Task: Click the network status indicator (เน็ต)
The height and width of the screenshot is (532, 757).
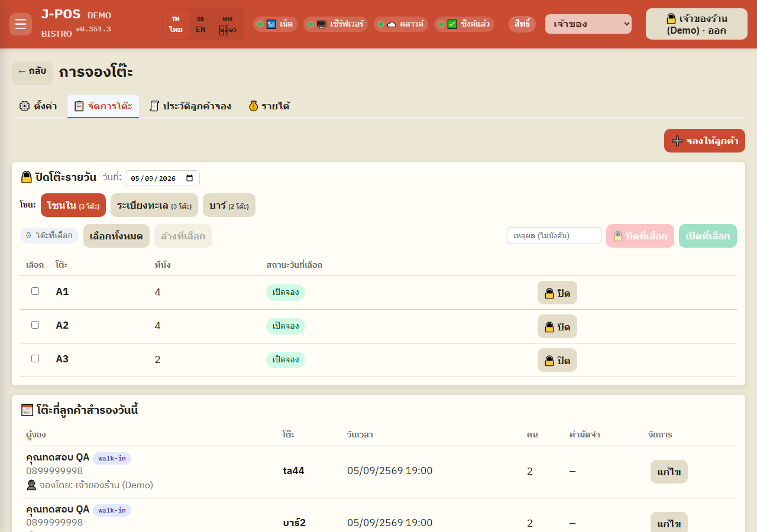Action: [275, 24]
